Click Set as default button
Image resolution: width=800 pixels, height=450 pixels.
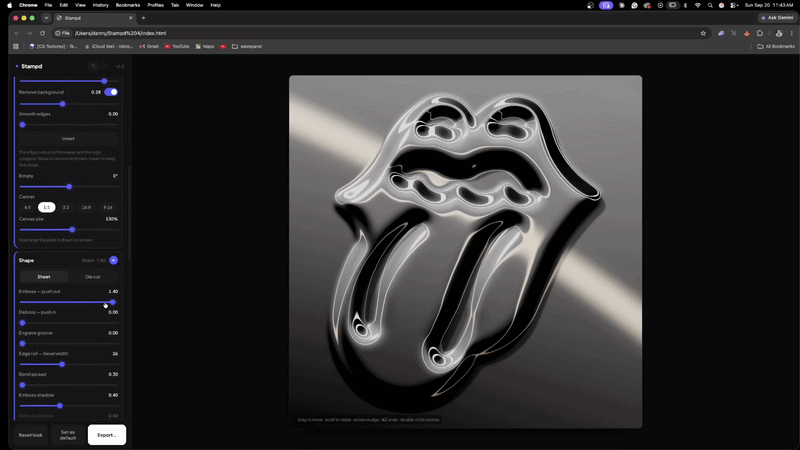[x=68, y=435]
